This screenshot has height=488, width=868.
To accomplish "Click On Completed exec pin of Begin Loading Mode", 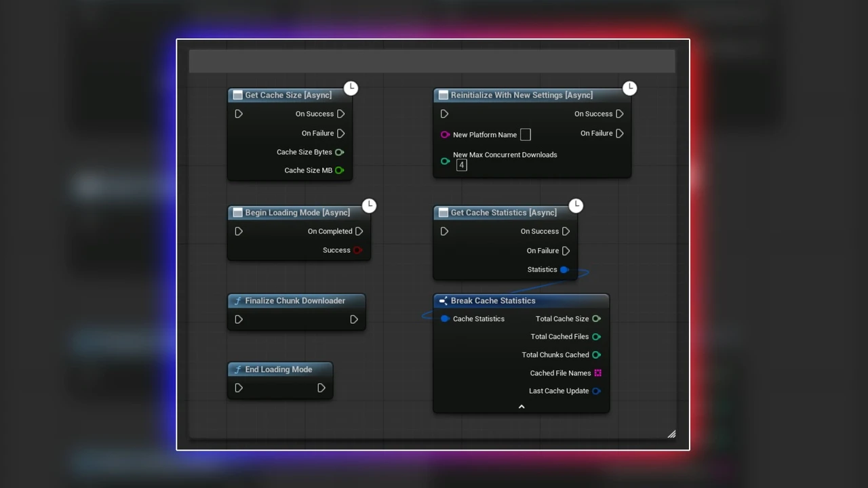I will pos(359,232).
